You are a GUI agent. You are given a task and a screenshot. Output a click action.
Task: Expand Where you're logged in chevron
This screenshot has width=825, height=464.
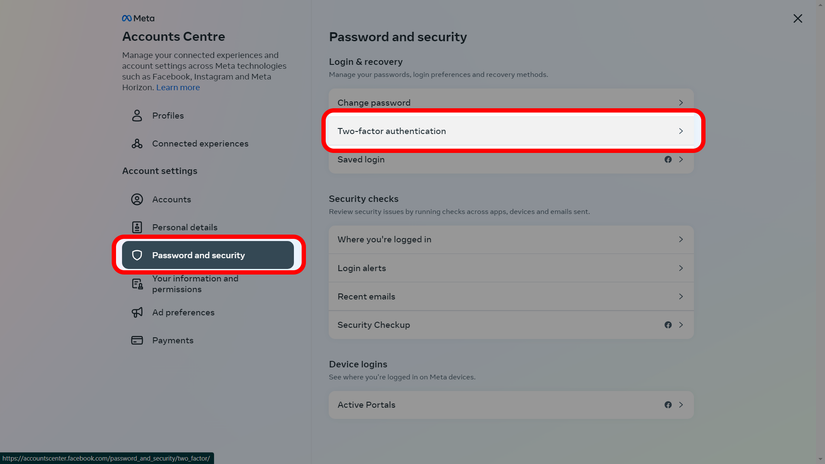(x=681, y=239)
